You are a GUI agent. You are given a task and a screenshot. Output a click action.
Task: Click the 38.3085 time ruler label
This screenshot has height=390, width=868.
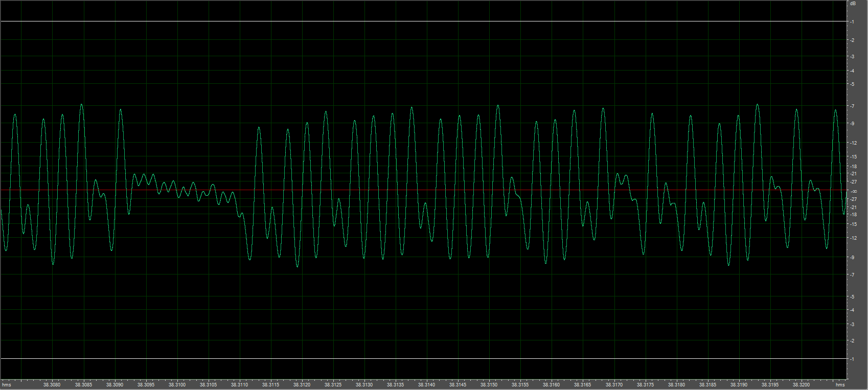click(84, 385)
